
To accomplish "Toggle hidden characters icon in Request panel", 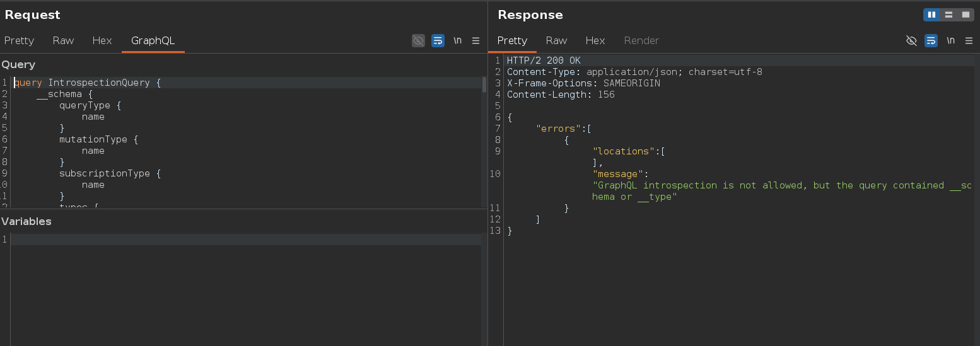I will (418, 40).
